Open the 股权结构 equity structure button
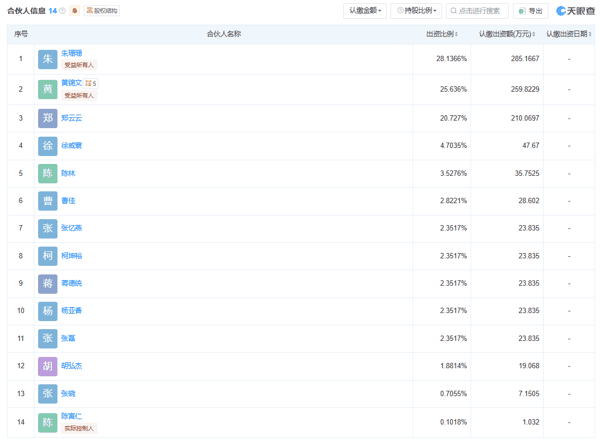 (102, 11)
